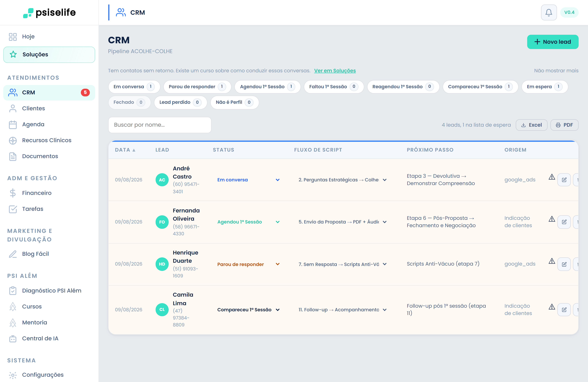Click warning triangle in André Castro row
This screenshot has width=588, height=382.
(552, 177)
